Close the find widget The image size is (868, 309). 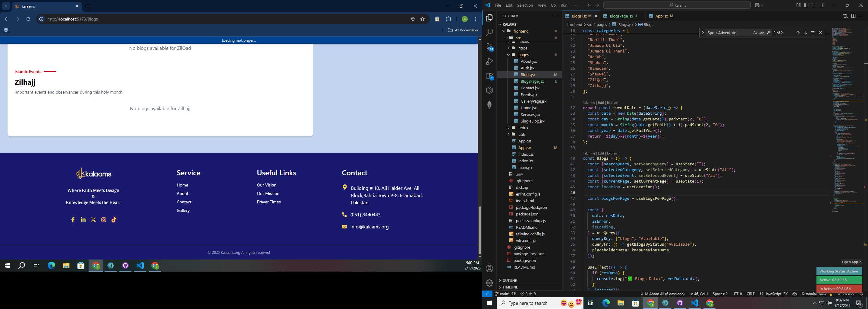coord(820,33)
